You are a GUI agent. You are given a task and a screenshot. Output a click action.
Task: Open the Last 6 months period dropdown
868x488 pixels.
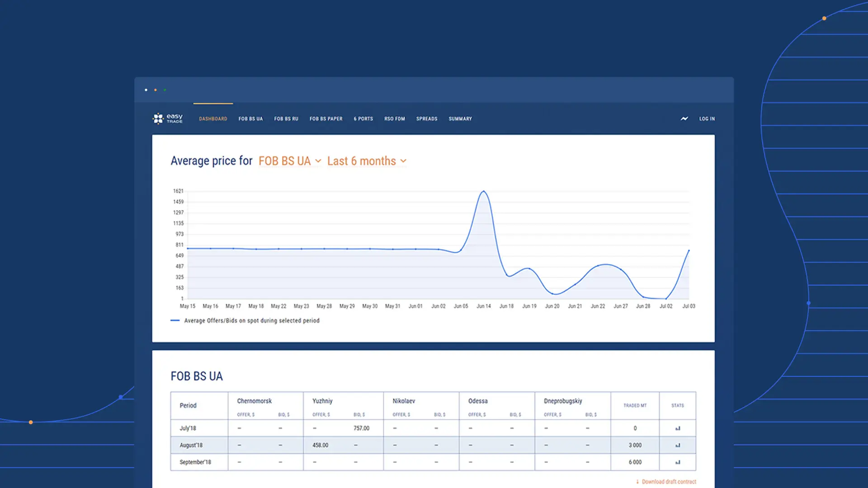(367, 161)
